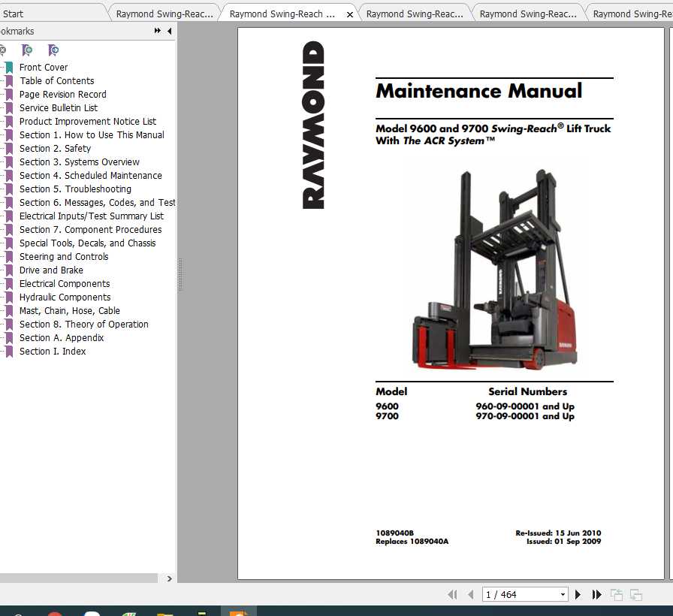Collapse the bookmarks panel with the left triangle

point(170,31)
